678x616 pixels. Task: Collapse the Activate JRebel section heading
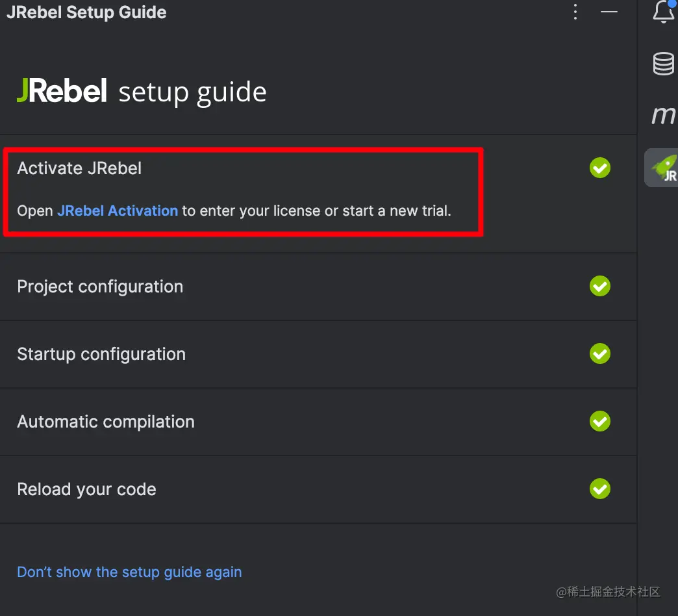tap(79, 168)
